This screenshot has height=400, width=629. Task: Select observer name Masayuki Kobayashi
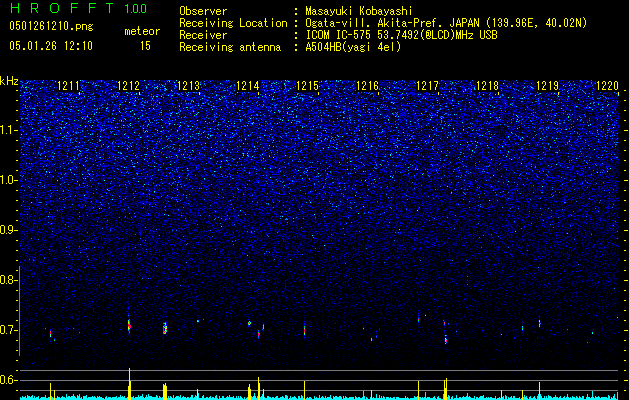pyautogui.click(x=359, y=11)
